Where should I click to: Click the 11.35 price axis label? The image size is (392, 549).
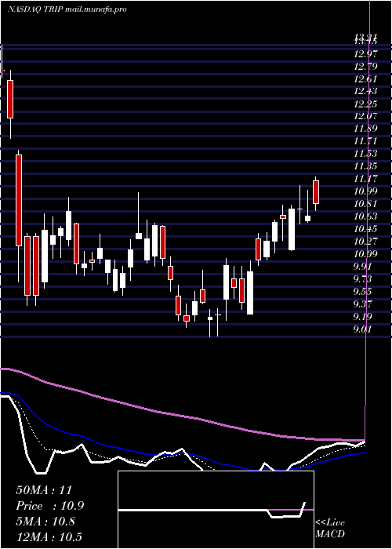click(366, 166)
